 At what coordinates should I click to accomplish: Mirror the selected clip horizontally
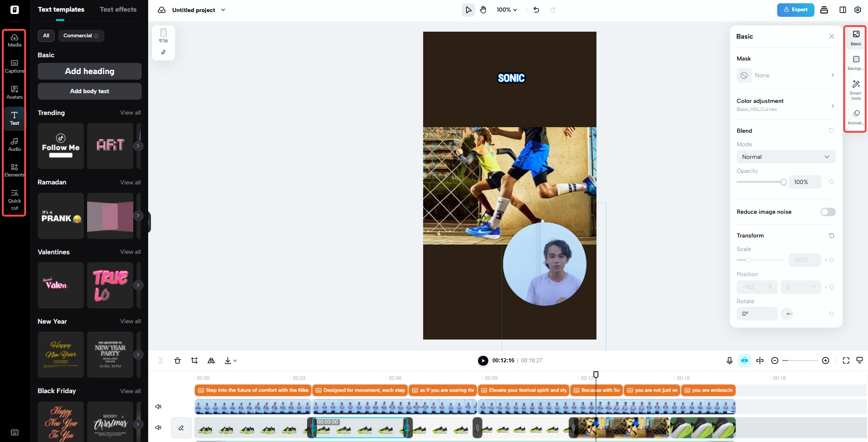pyautogui.click(x=211, y=360)
